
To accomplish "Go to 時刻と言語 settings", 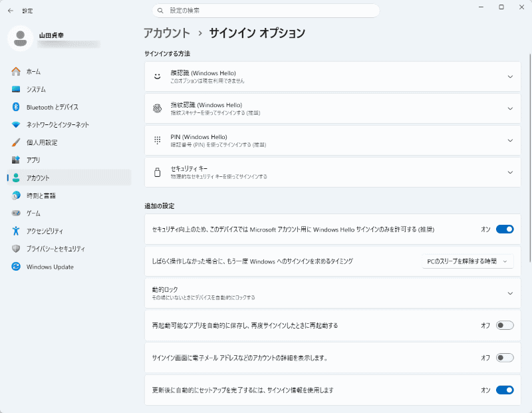I will coord(69,196).
